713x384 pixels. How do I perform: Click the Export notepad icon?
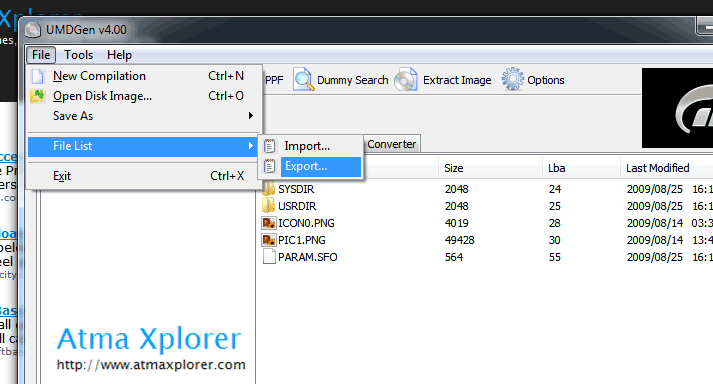pos(270,166)
